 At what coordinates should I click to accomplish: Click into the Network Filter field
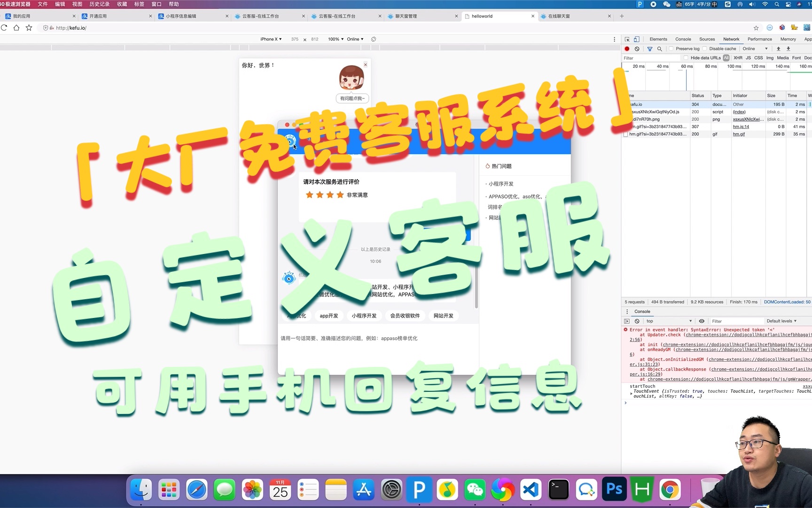click(650, 58)
